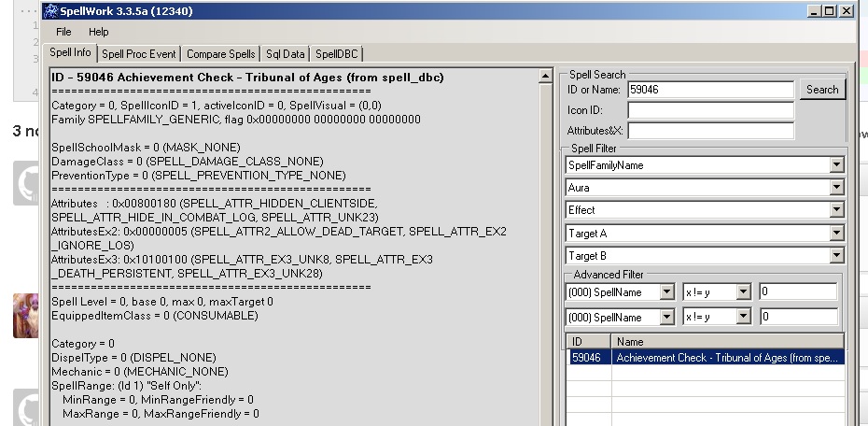
Task: Switch to the Spell Info tab
Action: [x=70, y=52]
